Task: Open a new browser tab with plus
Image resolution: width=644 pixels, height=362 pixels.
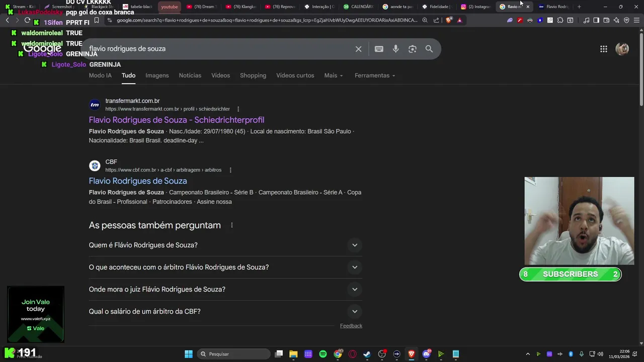Action: (x=579, y=7)
